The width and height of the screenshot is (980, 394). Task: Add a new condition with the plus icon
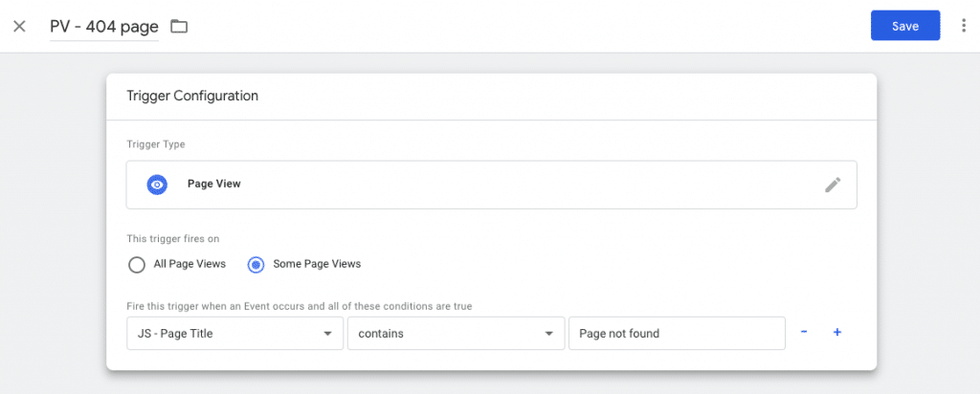pos(837,333)
